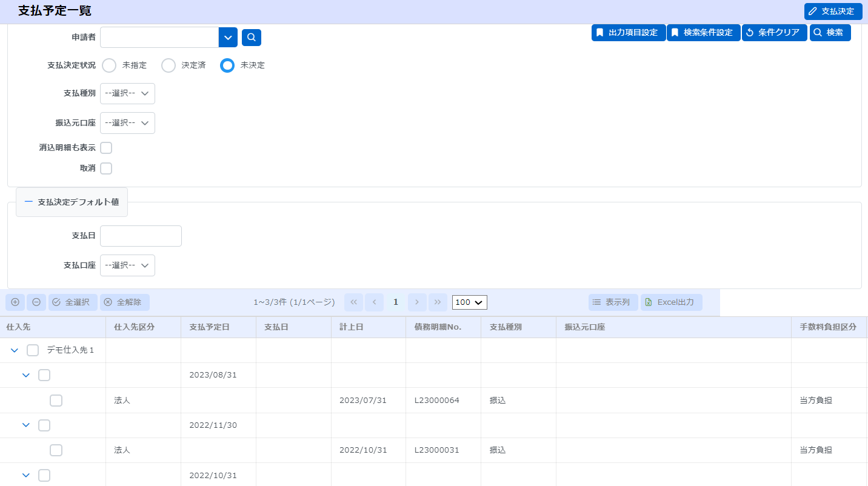Click the magnifier icon beside 申請者 field

[252, 38]
